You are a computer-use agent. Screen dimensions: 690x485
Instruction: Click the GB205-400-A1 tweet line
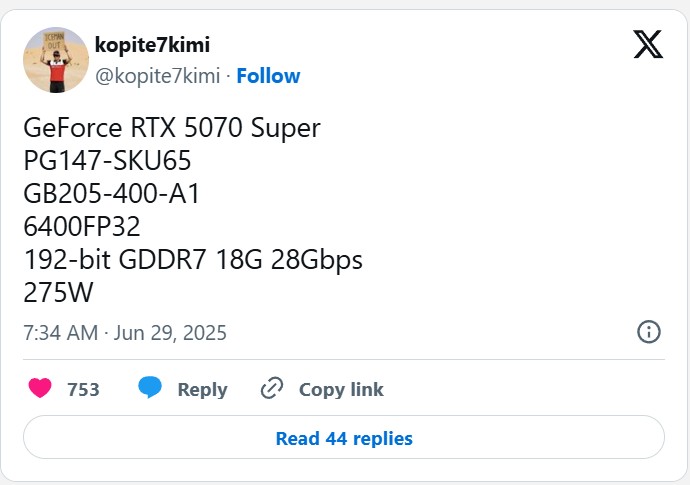pyautogui.click(x=112, y=193)
